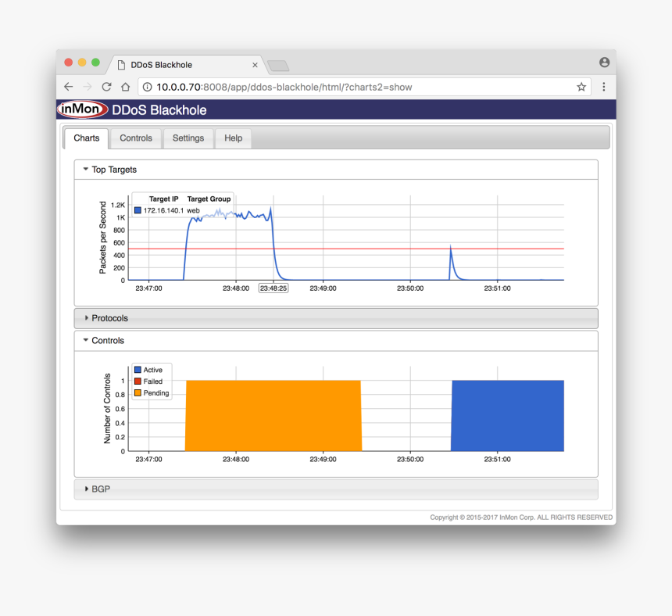Image resolution: width=672 pixels, height=616 pixels.
Task: Expand the Protocols section
Action: (x=86, y=318)
